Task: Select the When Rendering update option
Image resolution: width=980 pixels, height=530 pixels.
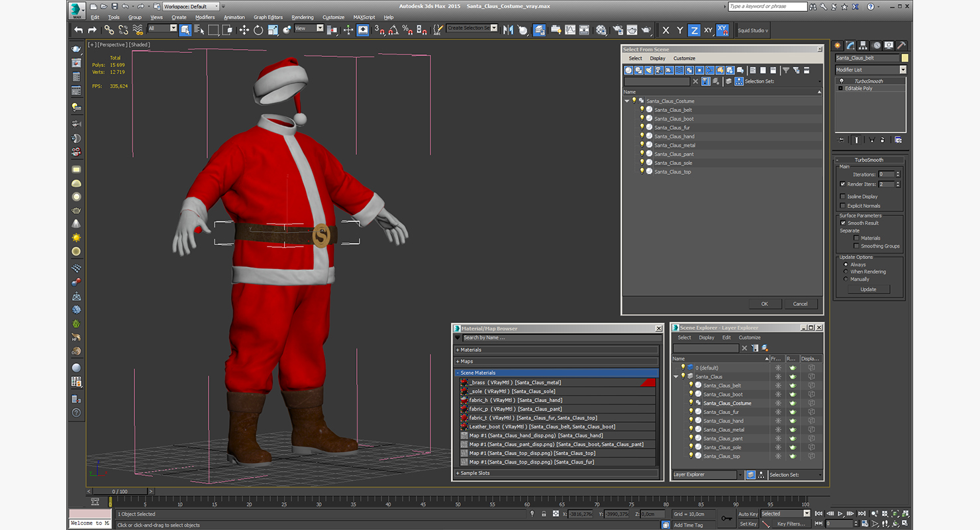Action: tap(846, 272)
